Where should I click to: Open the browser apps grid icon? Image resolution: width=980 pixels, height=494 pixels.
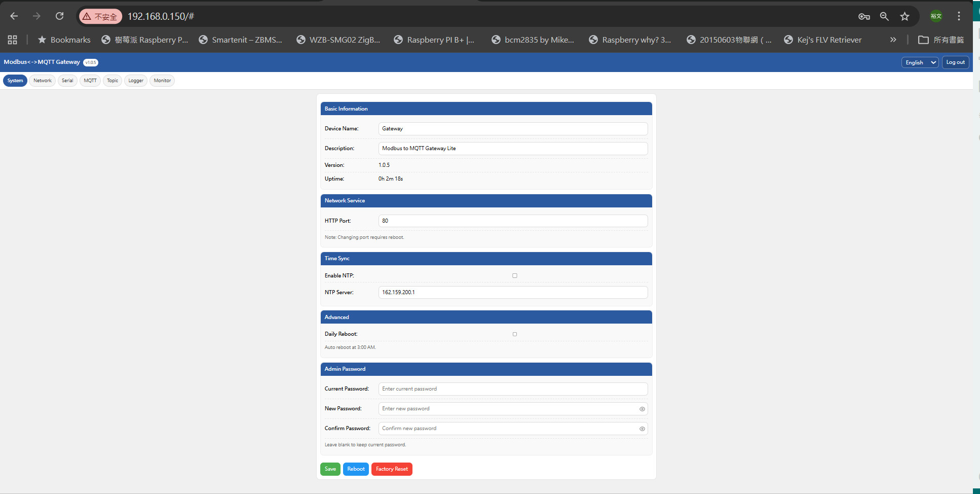pyautogui.click(x=13, y=40)
